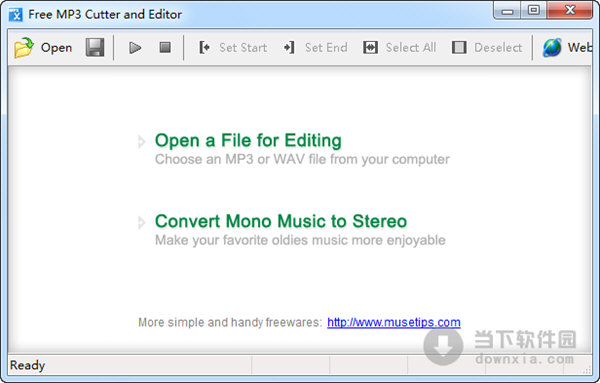Click the Web globe icon
Screen dimensions: 600x383
[x=552, y=48]
